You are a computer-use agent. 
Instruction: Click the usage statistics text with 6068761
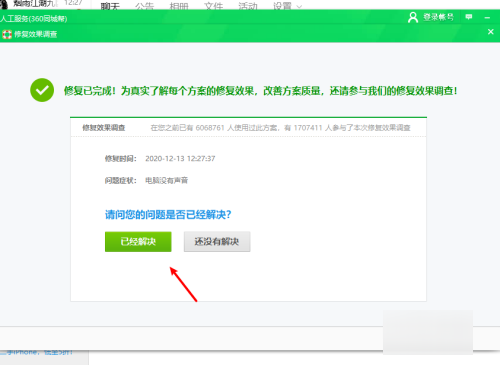point(280,128)
